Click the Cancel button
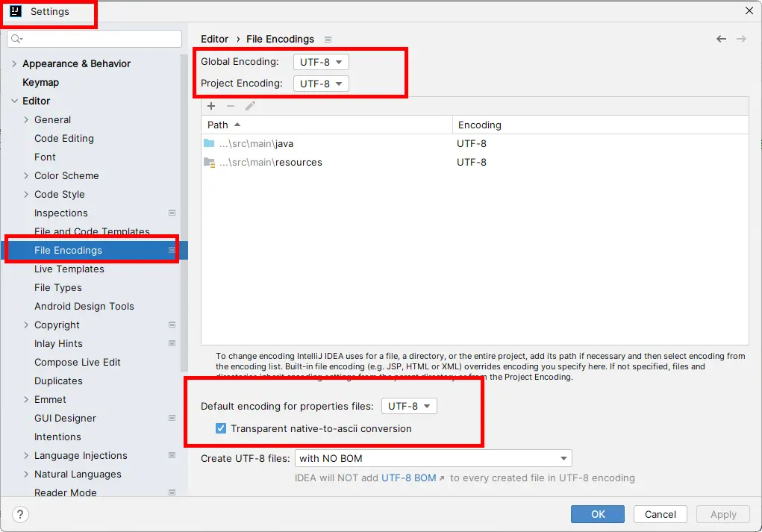Screen dimensions: 762x532 coord(660,514)
